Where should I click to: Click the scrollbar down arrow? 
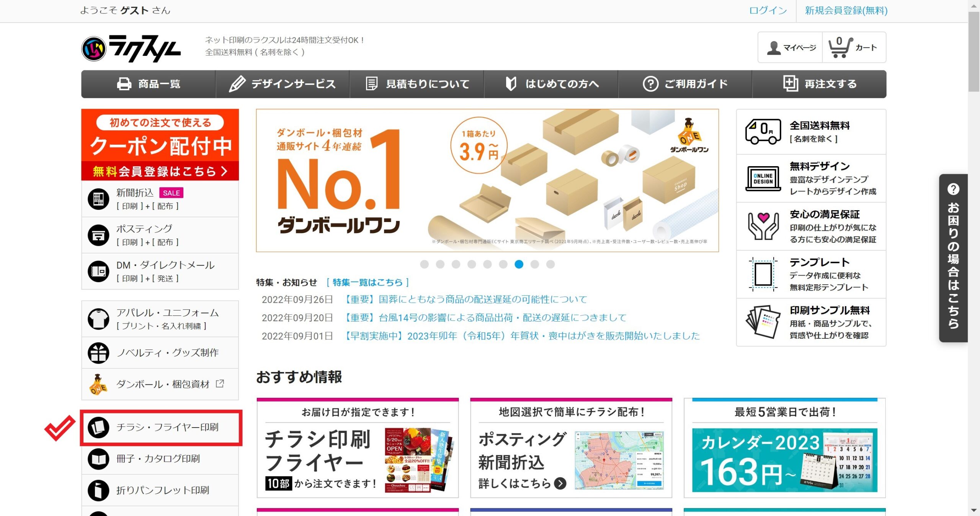974,511
